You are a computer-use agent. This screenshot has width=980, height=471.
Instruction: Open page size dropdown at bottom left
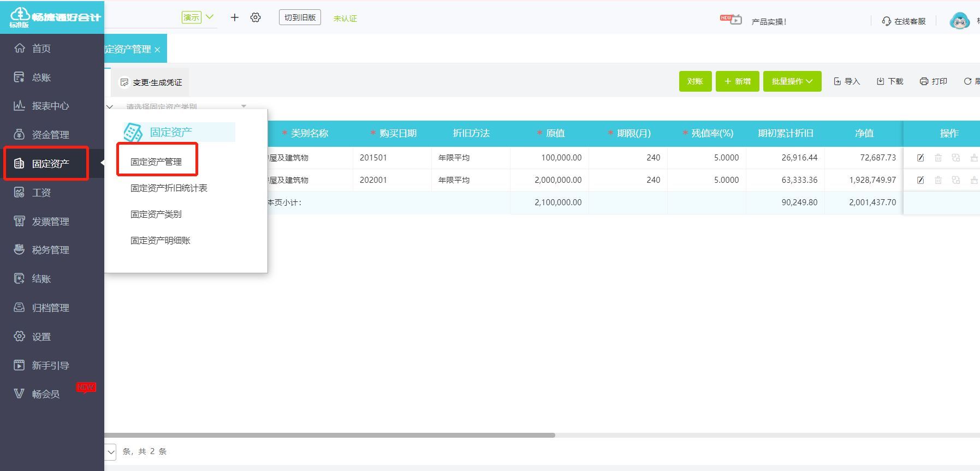click(x=111, y=451)
